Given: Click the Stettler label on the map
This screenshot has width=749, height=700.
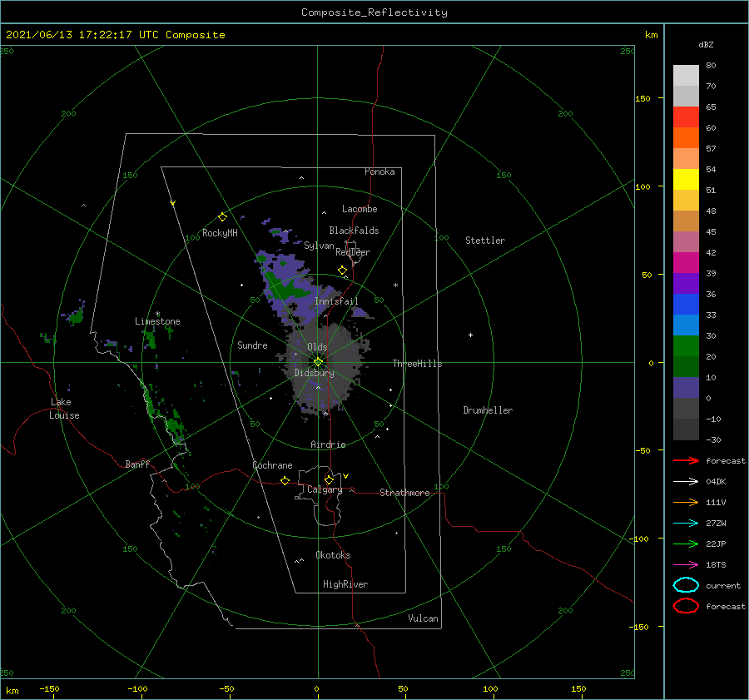Looking at the screenshot, I should coord(485,241).
